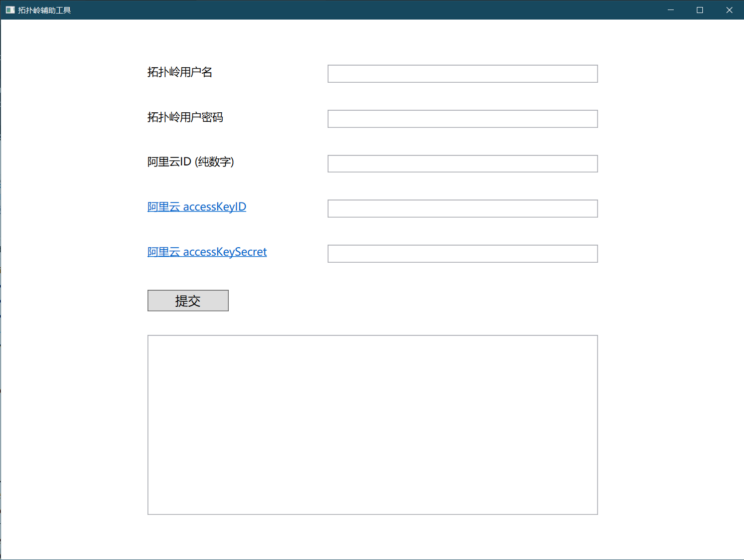The height and width of the screenshot is (560, 744).
Task: Click the 拓扑岭用户密码 label text
Action: pyautogui.click(x=185, y=117)
